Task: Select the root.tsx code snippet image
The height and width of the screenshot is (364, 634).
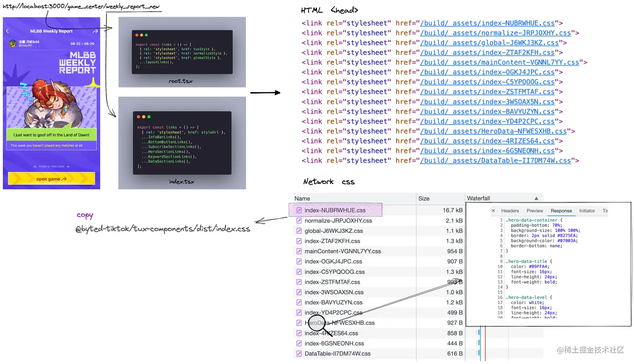Action: 182,52
